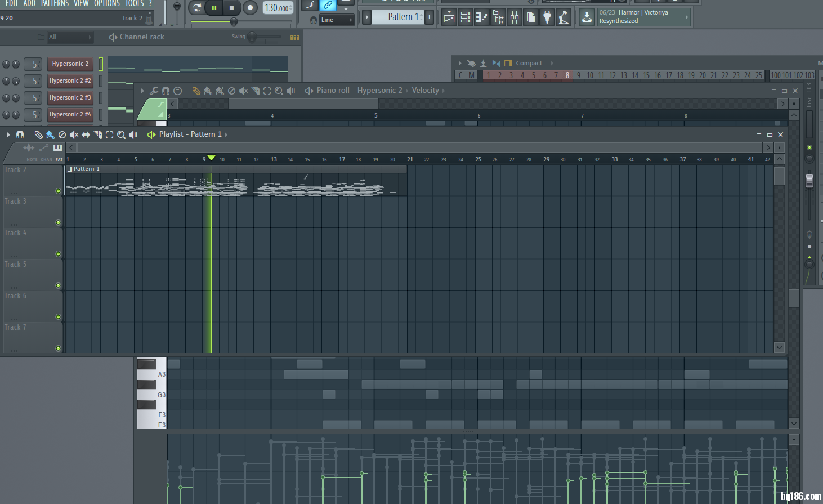Open the OPTIONS menu
The image size is (823, 504).
coord(107,3)
